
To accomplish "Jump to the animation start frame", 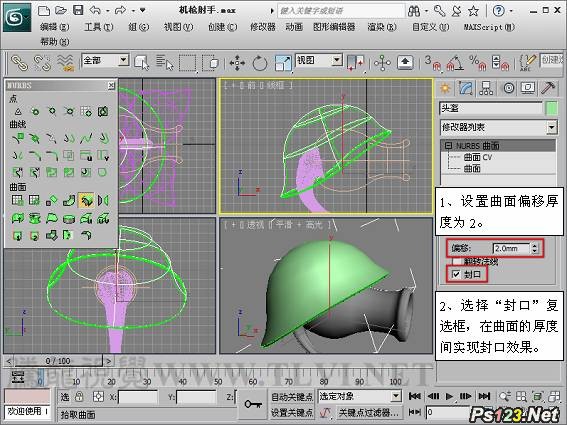I will coord(414,396).
